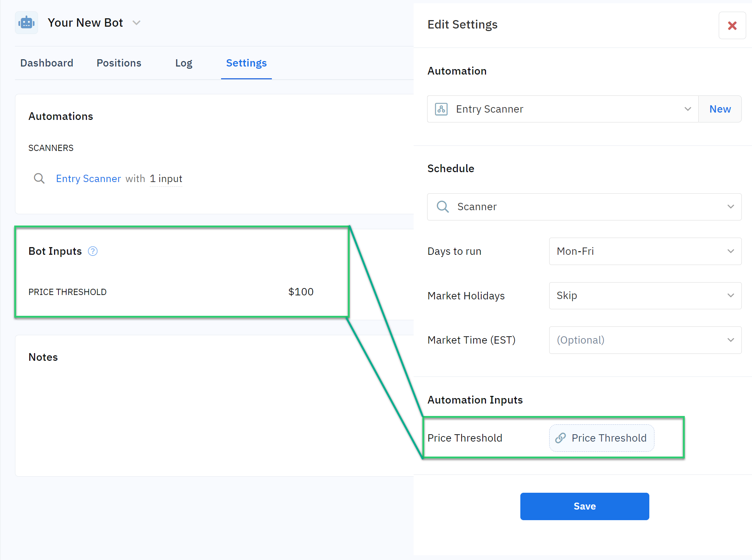Open the Entry Scanner link
Image resolution: width=752 pixels, height=560 pixels.
click(x=88, y=178)
